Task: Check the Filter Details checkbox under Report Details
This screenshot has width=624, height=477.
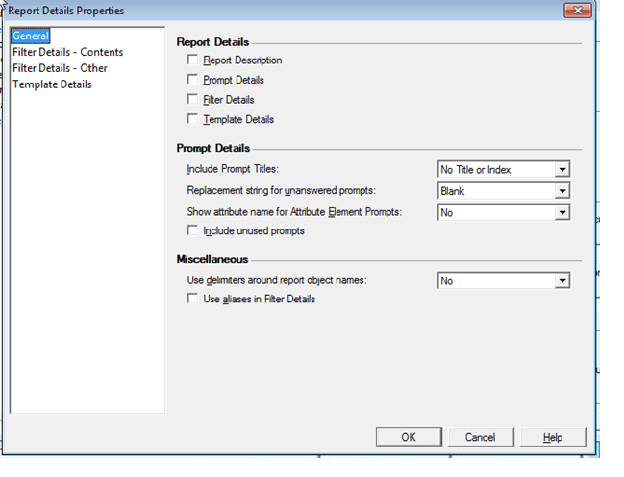Action: point(192,100)
